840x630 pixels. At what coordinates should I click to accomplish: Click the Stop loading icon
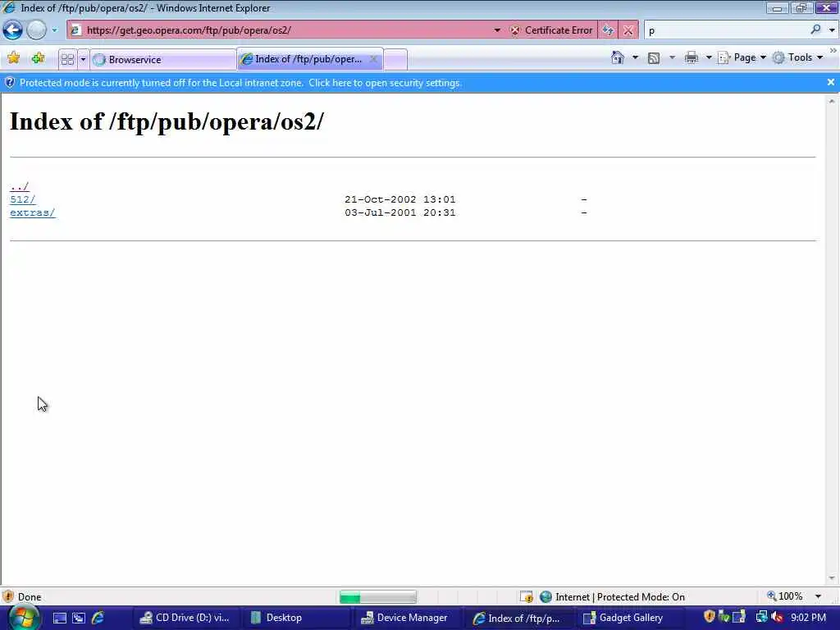[x=628, y=30]
